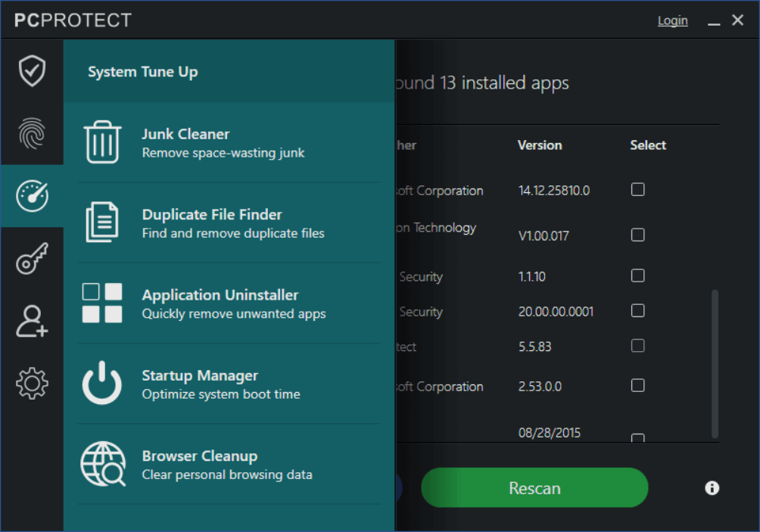Click the Login link

(x=672, y=20)
